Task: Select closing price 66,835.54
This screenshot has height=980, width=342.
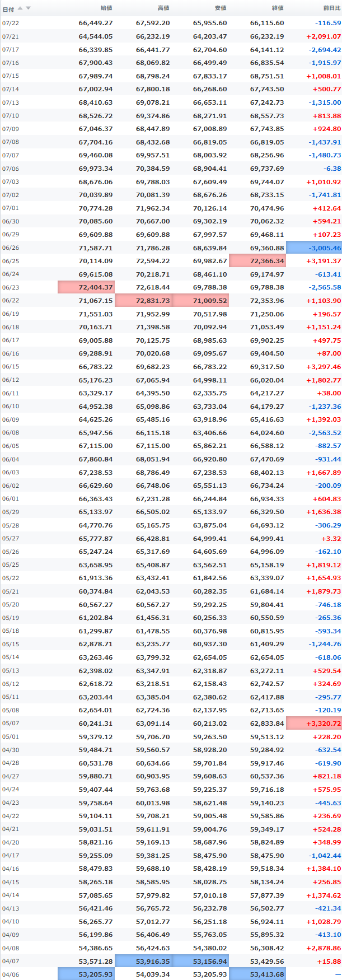Action: click(x=267, y=63)
